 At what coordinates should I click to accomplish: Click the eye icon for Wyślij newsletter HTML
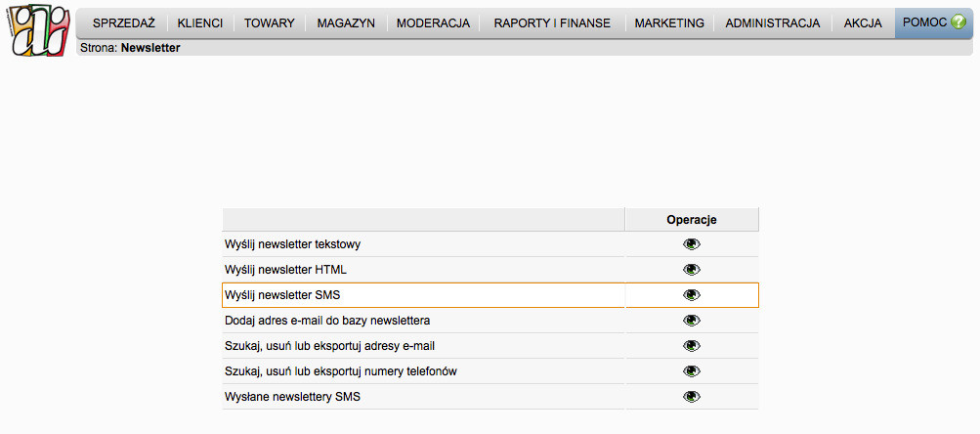coord(692,270)
